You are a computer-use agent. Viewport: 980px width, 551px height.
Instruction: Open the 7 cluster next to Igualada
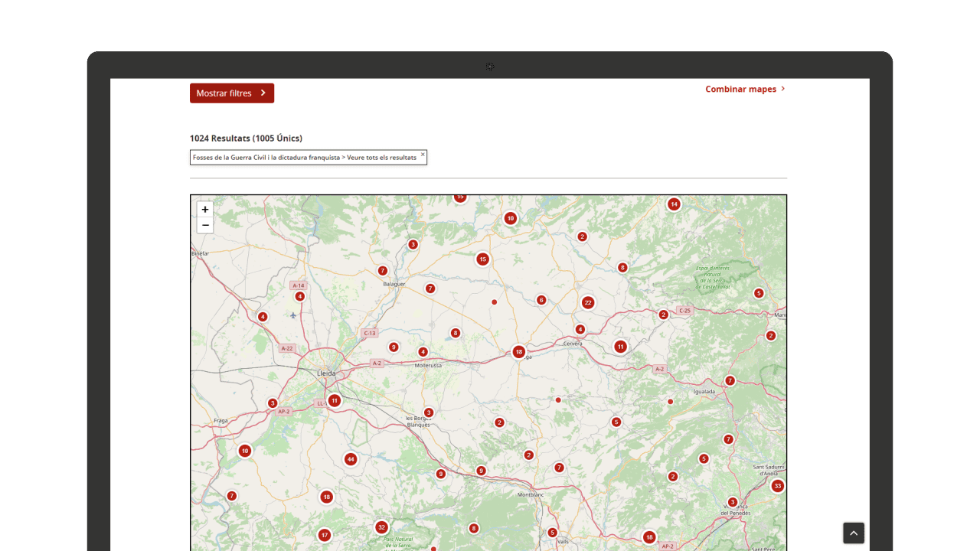coord(730,380)
